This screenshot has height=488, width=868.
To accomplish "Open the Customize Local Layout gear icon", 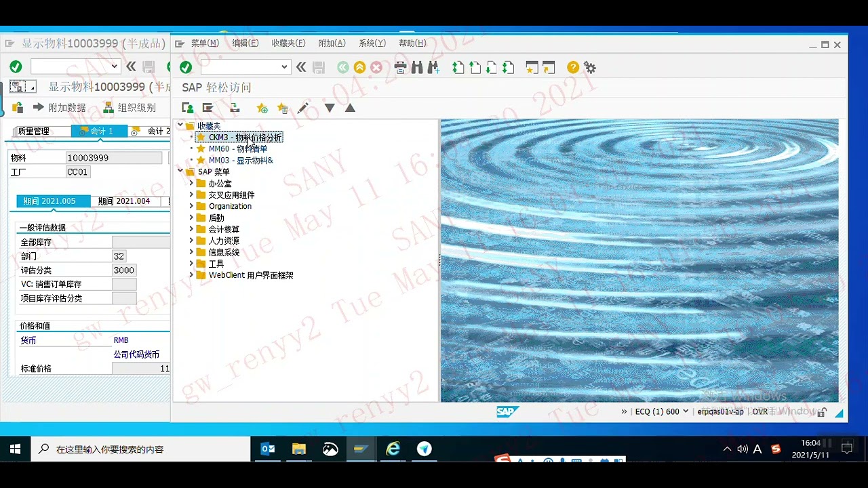I will click(590, 67).
